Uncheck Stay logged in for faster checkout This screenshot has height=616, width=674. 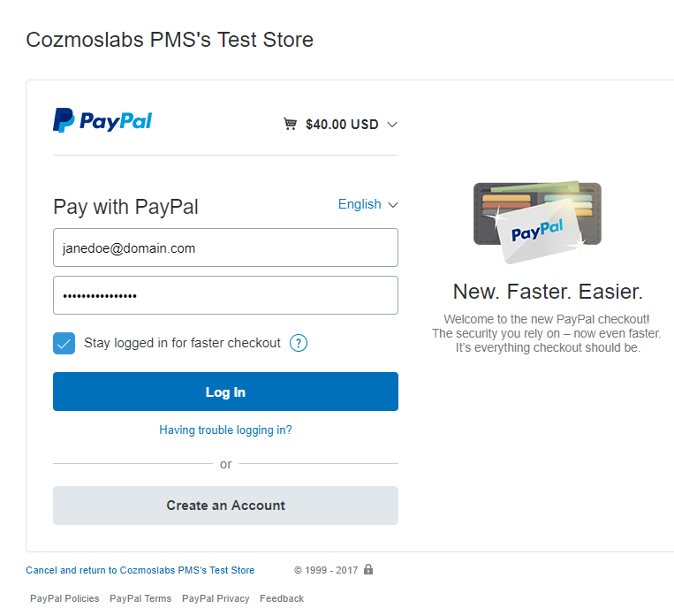click(64, 343)
